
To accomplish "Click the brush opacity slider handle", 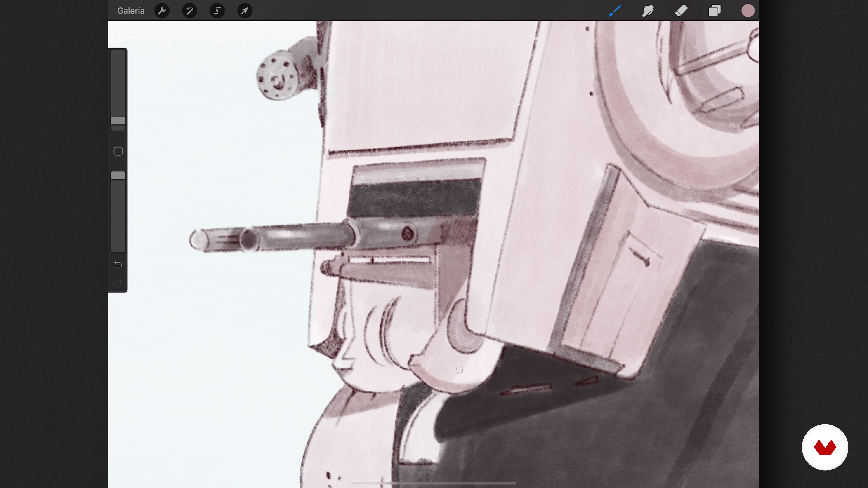I will tap(118, 176).
